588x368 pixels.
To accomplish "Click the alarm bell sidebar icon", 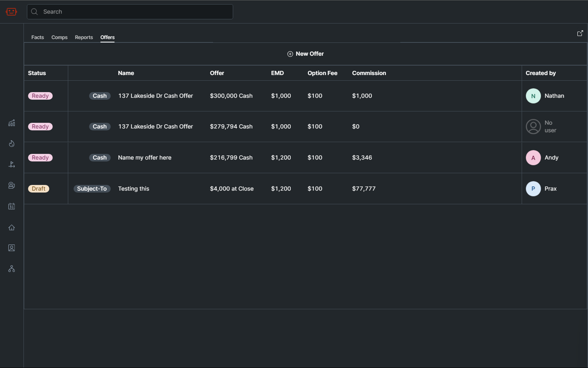I will [12, 185].
